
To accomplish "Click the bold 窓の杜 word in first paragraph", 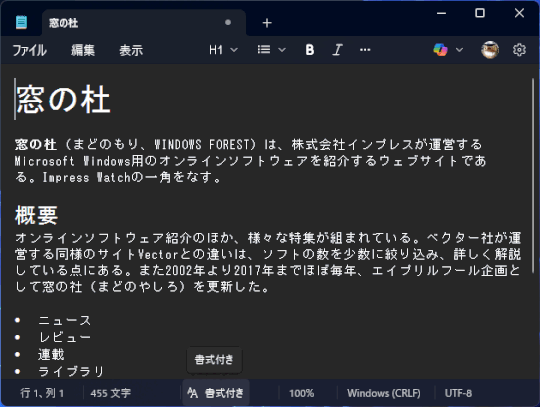I will pos(35,144).
